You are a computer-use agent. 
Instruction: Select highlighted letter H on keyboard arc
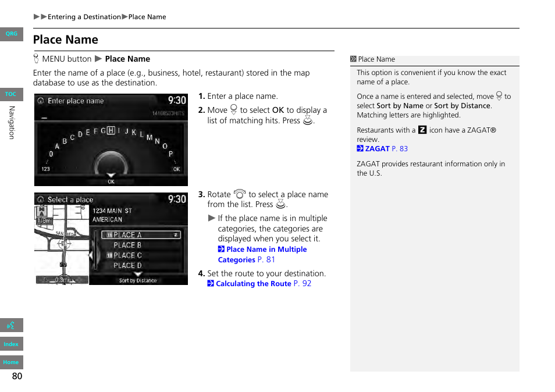tap(111, 130)
